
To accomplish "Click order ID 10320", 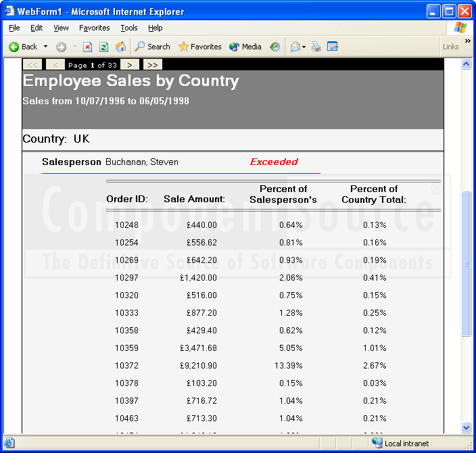I will click(126, 295).
